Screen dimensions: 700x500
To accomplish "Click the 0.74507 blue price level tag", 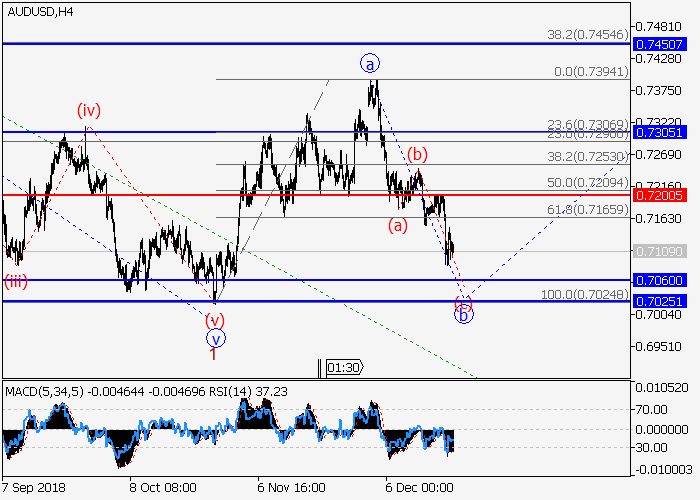I will (665, 44).
